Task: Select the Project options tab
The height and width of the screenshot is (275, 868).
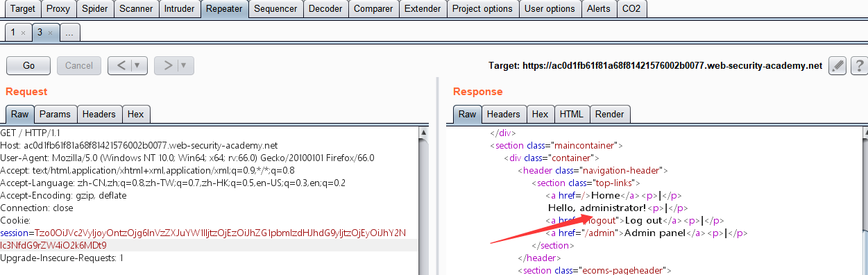Action: [x=482, y=9]
